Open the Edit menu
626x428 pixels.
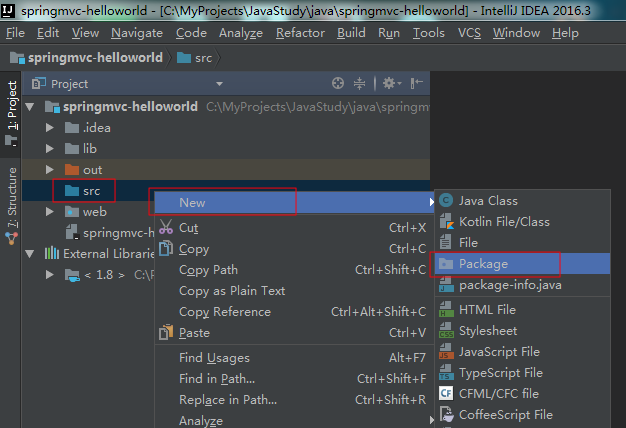(48, 33)
